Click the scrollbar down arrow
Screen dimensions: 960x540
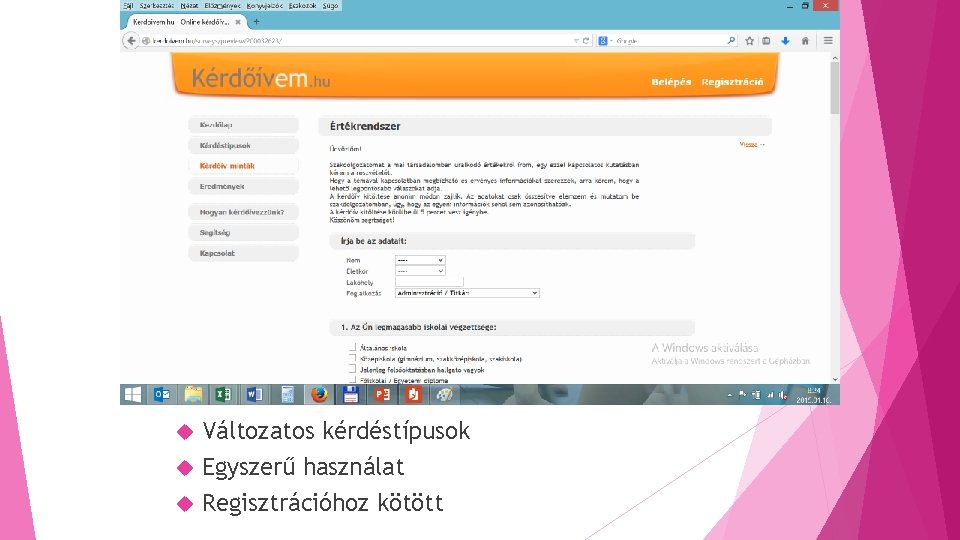click(834, 379)
